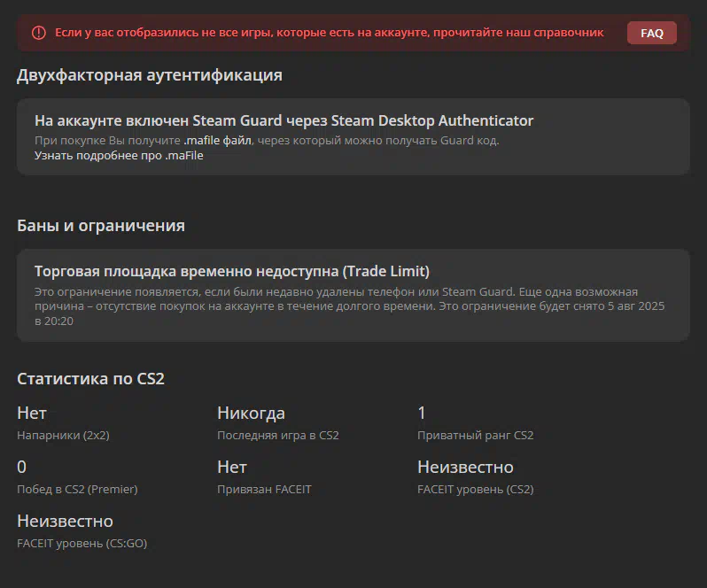Viewport: 707px width, 588px height.
Task: Click the Trade Limit description text
Action: pos(349,306)
